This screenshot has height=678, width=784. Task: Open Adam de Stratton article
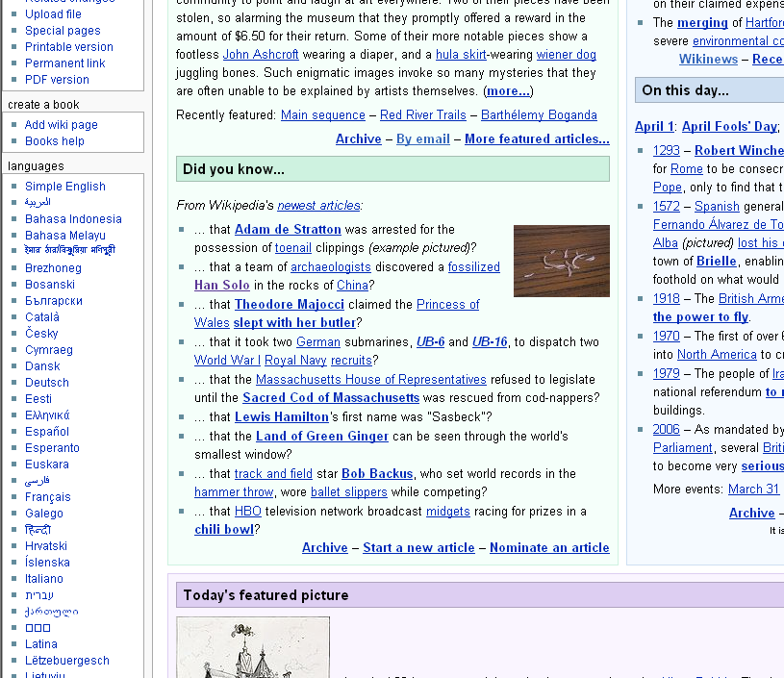[x=288, y=230]
